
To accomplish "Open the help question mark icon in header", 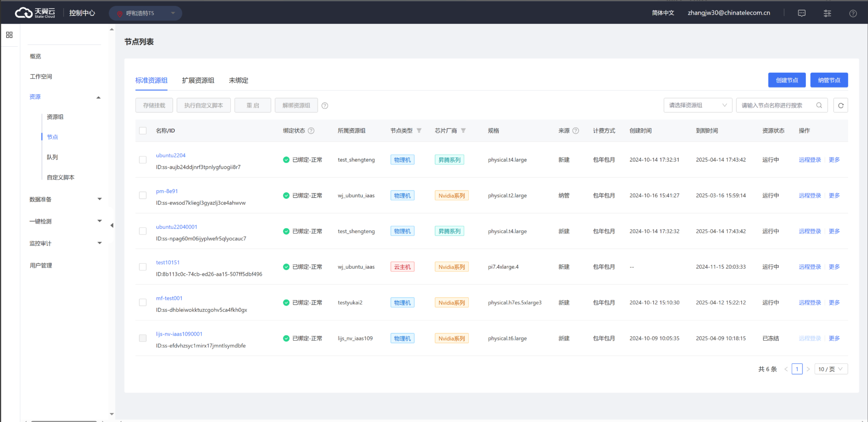I will click(x=853, y=13).
